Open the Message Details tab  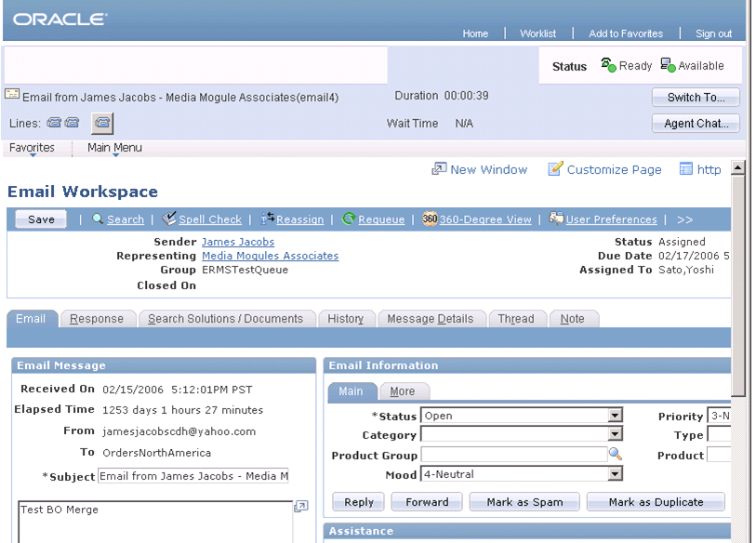431,318
